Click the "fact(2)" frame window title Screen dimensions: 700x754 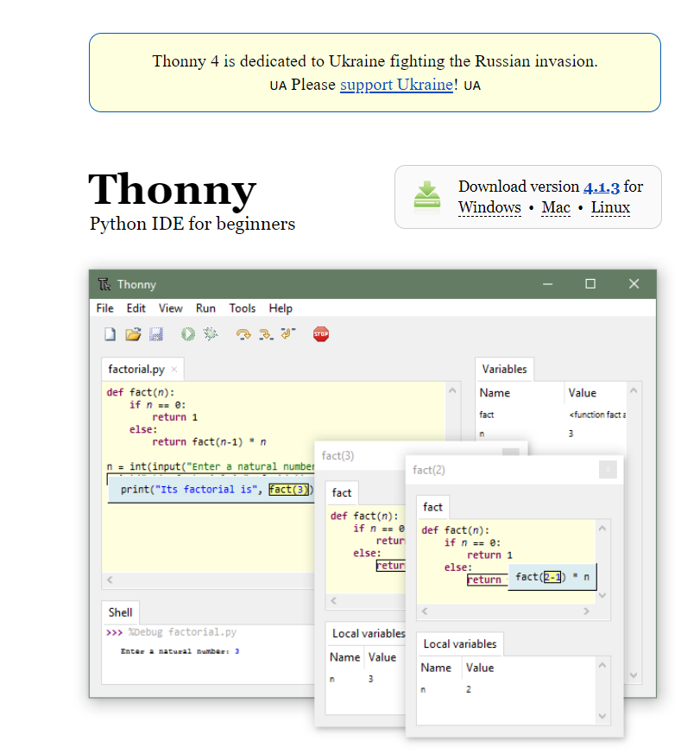(x=429, y=471)
